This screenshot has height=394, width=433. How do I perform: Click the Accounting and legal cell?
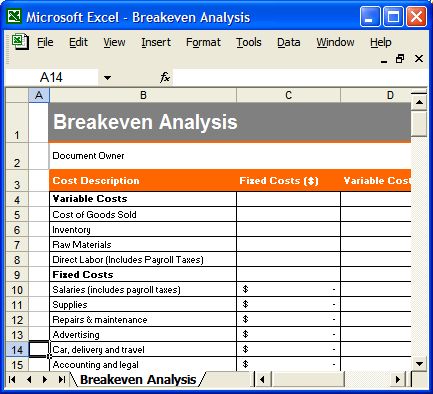143,364
